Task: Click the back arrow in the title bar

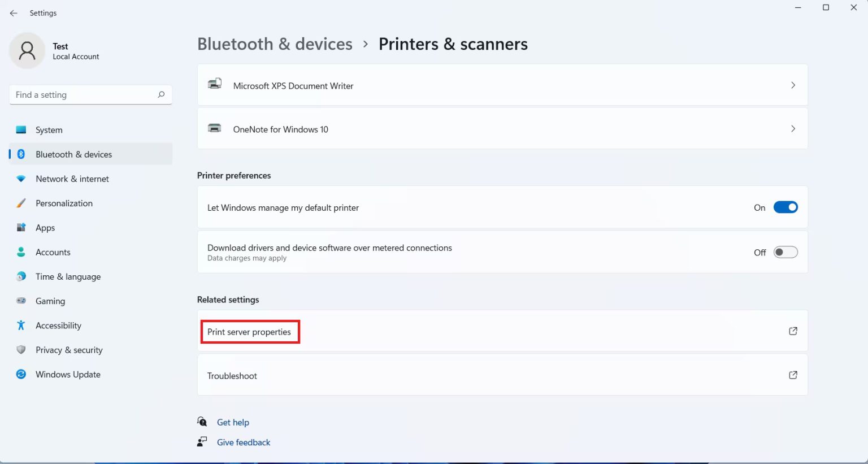Action: pyautogui.click(x=14, y=12)
